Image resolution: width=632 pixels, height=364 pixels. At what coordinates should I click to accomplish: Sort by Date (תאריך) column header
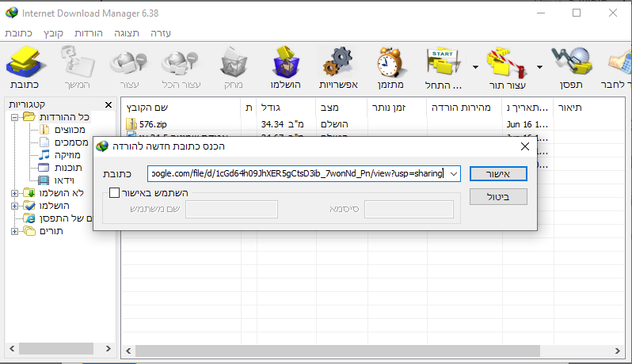tap(528, 108)
